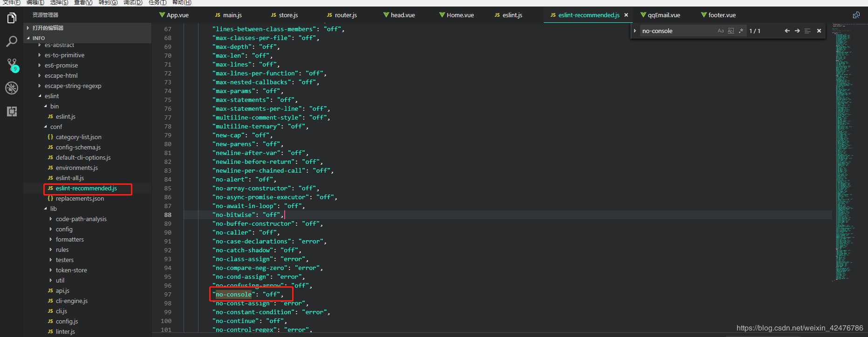Collapse the bin folder
The width and height of the screenshot is (868, 337).
(x=54, y=106)
